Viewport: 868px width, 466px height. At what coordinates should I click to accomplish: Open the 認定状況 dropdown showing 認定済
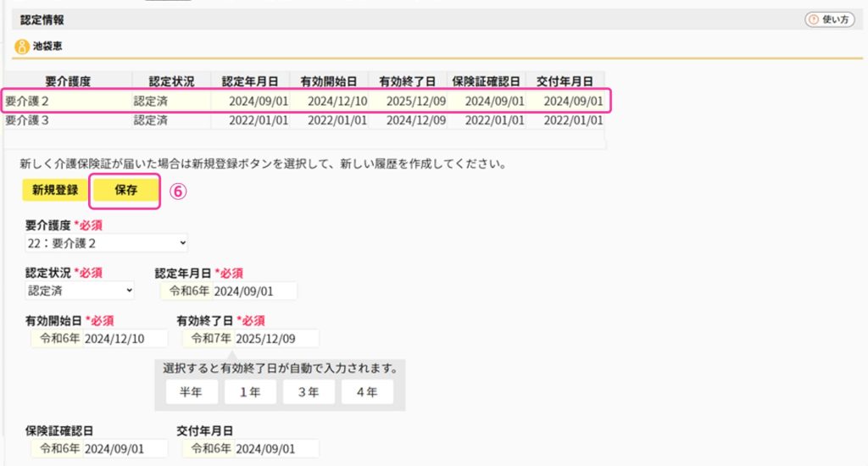tap(80, 291)
